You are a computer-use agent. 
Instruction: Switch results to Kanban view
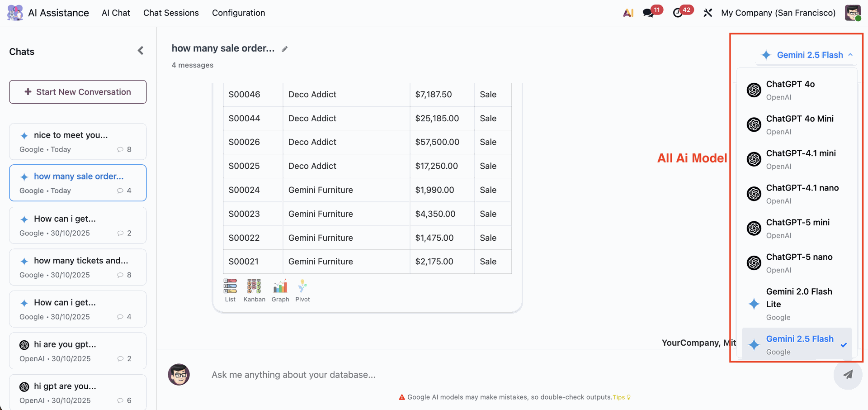[254, 290]
